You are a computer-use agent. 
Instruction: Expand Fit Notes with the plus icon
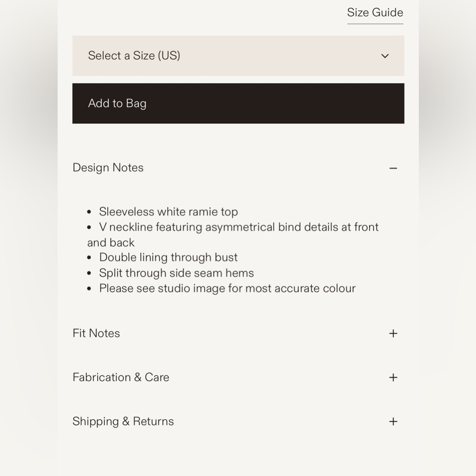(x=393, y=333)
